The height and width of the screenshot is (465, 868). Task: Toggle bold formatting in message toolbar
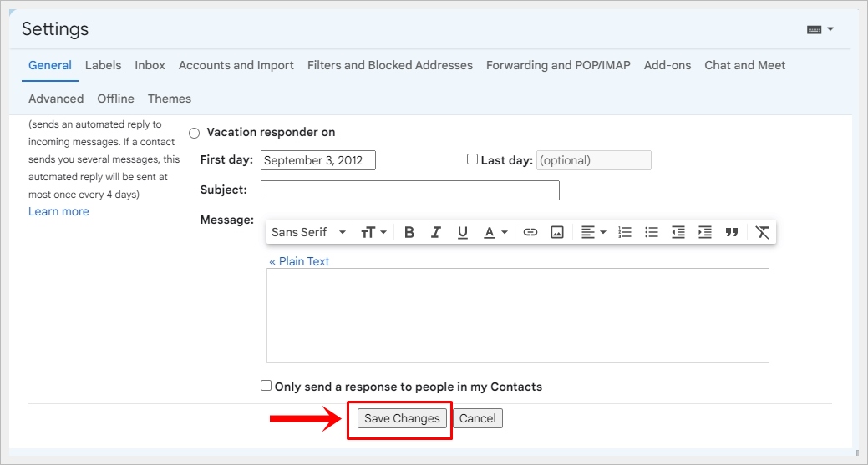[x=409, y=232]
